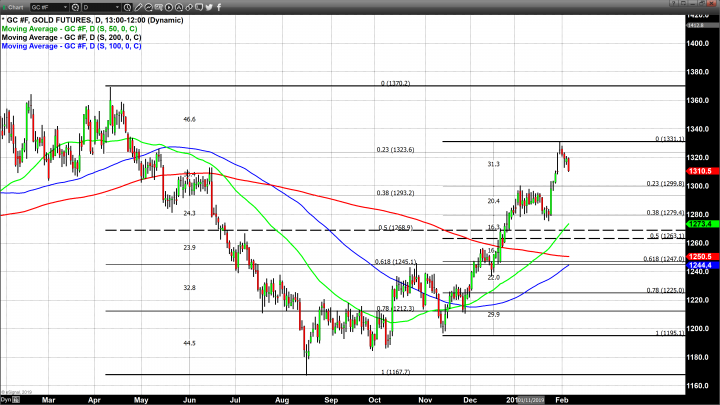The image size is (720, 405).
Task: Click the green 1273.4 price tag
Action: (x=700, y=224)
